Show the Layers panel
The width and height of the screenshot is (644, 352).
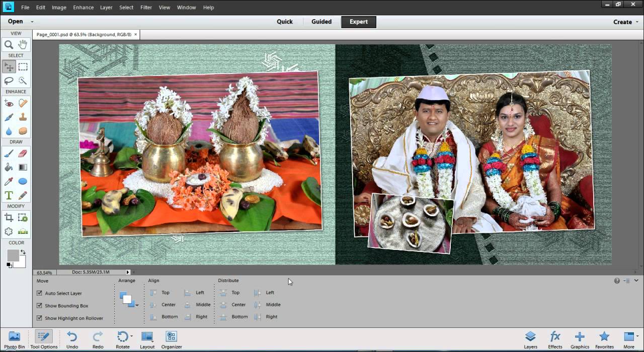530,340
